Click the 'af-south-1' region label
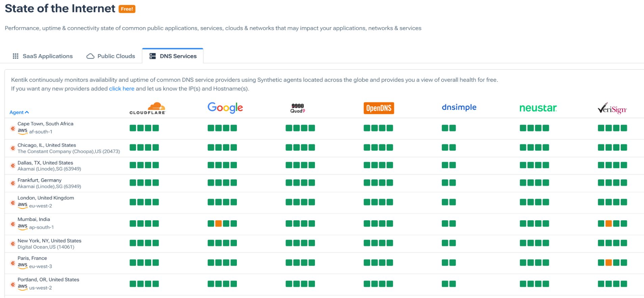 [x=41, y=132]
